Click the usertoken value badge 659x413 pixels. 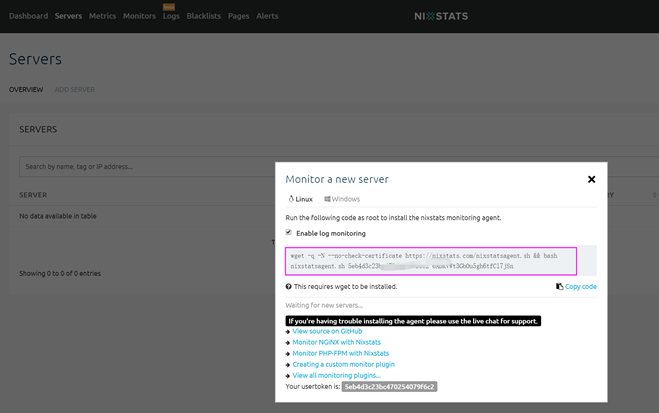(389, 387)
